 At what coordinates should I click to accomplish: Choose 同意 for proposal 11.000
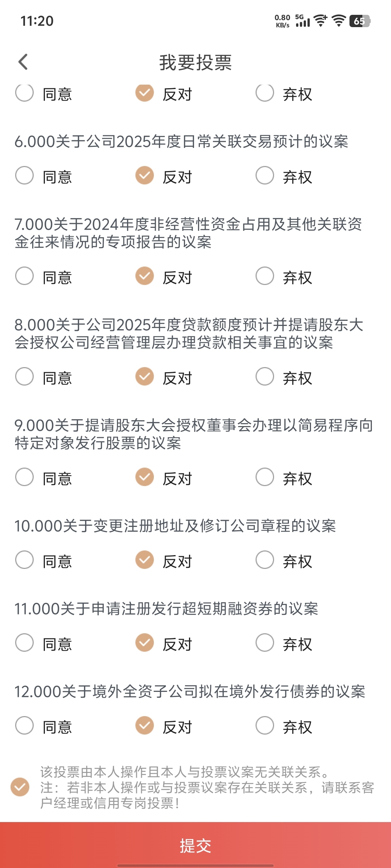[x=25, y=643]
